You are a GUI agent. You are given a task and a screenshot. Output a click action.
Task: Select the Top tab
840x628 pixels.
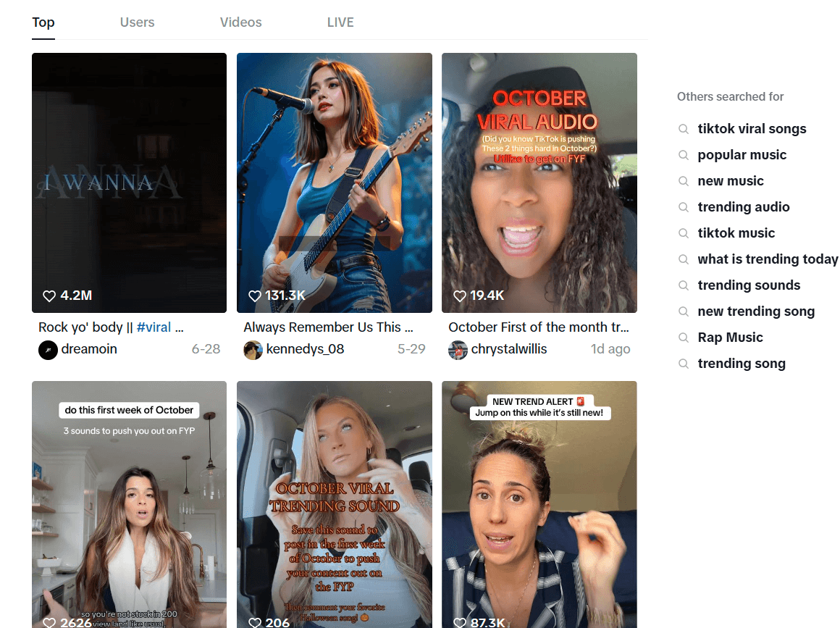coord(43,22)
